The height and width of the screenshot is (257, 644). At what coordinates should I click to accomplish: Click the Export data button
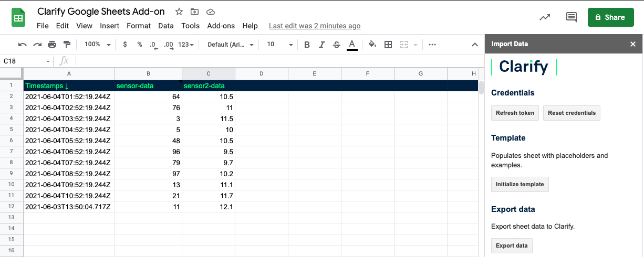click(x=512, y=245)
